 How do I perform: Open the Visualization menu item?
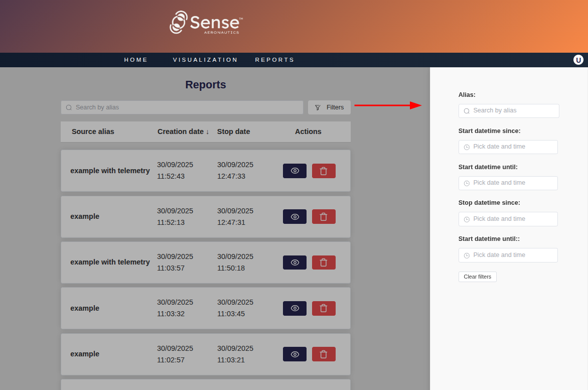pos(205,60)
